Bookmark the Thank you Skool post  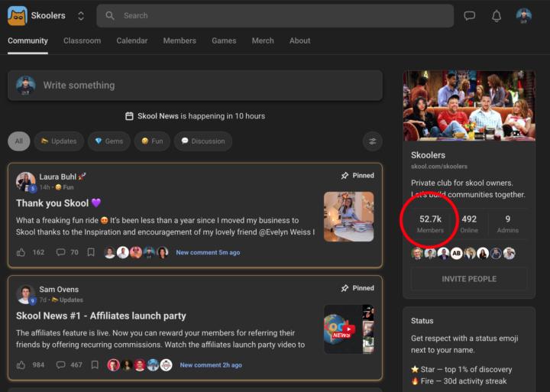[x=91, y=252]
